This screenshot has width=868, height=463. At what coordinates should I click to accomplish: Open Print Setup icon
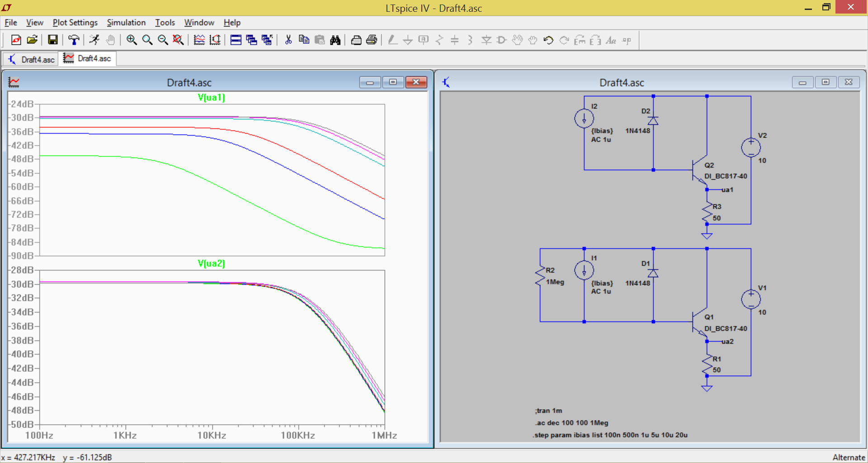coord(356,40)
